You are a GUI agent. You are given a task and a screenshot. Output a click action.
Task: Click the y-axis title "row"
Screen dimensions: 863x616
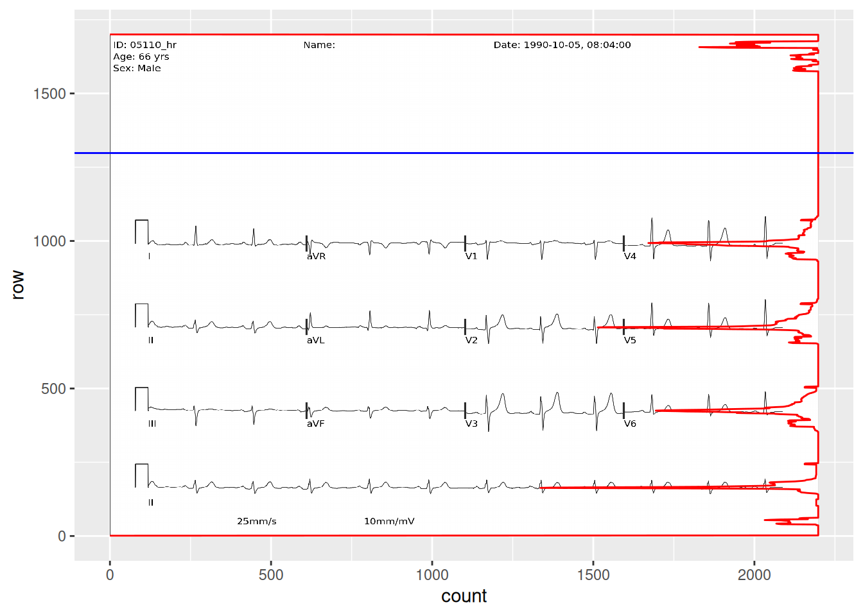pos(17,285)
